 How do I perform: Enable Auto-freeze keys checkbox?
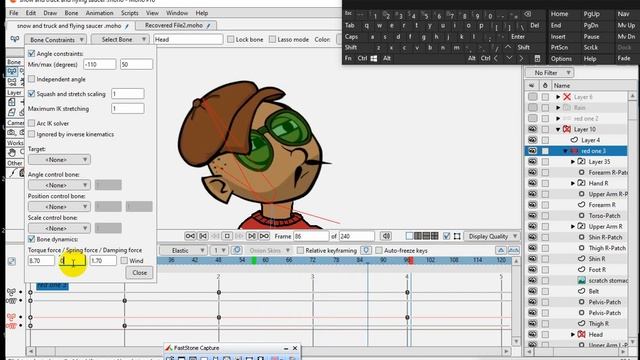coord(379,250)
